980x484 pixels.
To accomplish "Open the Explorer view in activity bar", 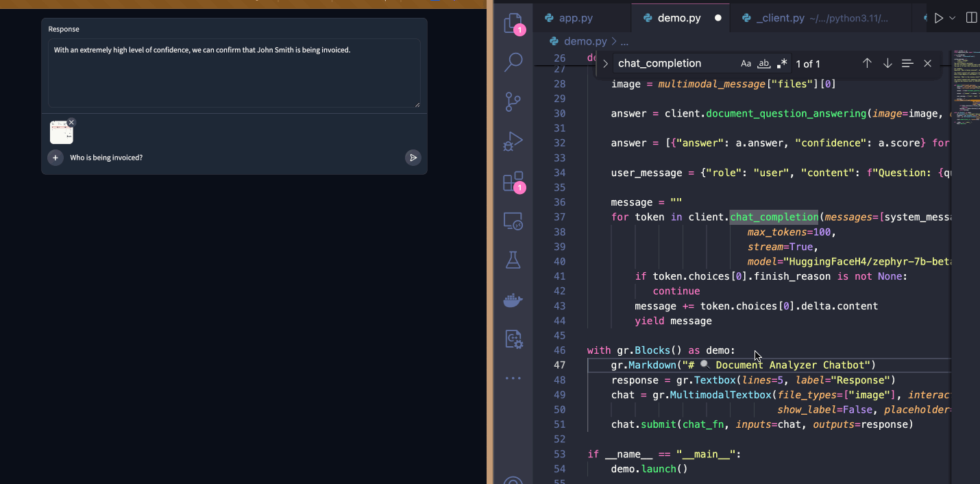I will pos(513,23).
